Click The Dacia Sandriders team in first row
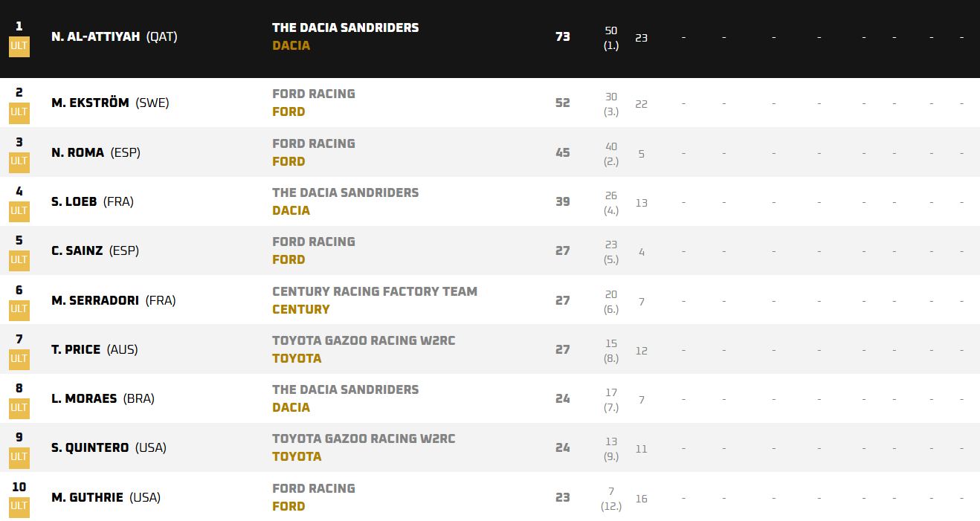The height and width of the screenshot is (521, 980). [345, 27]
